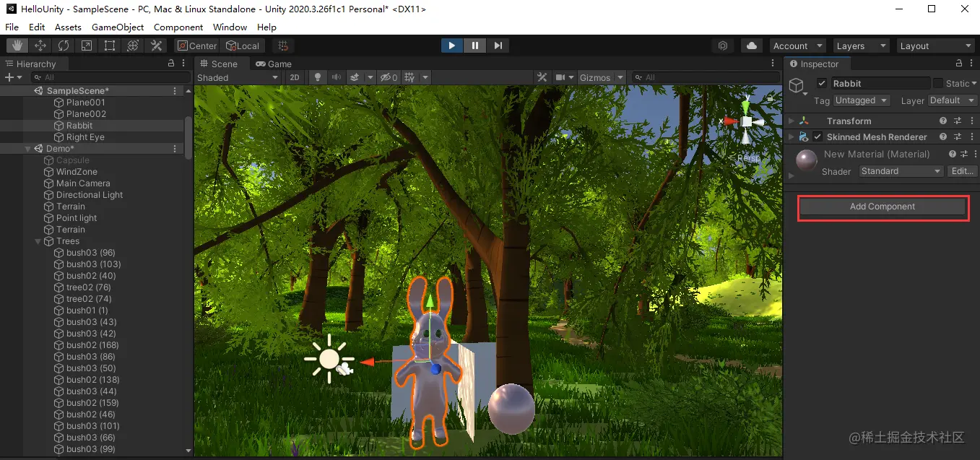
Task: Lock the Inspector panel
Action: coord(959,64)
